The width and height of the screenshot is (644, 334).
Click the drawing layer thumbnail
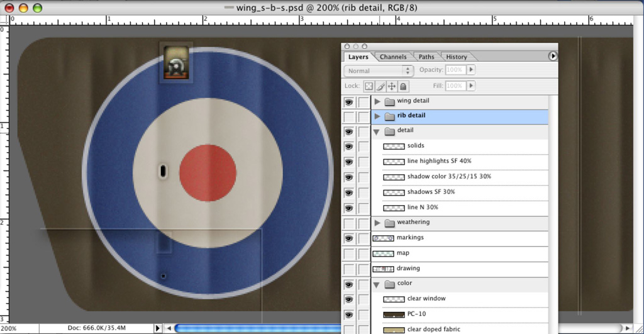(383, 269)
